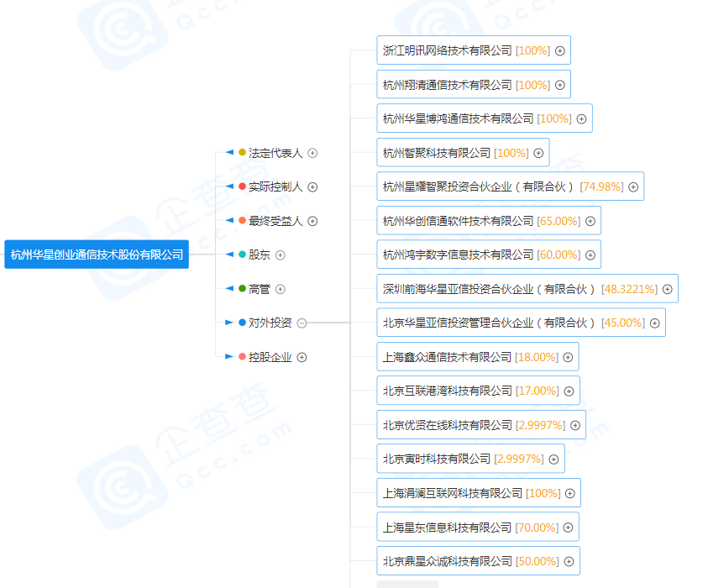Expand 杭州智聚科技有限公司 node
This screenshot has width=708, height=588.
(538, 152)
